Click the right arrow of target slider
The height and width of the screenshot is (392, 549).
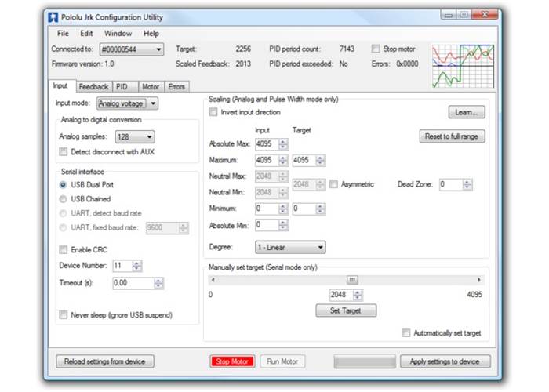(479, 280)
